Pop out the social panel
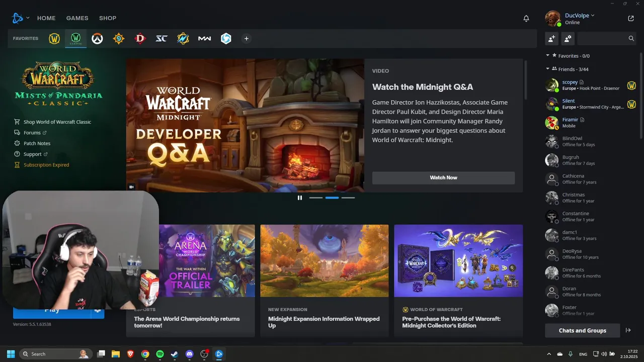This screenshot has width=644, height=362. click(x=631, y=19)
